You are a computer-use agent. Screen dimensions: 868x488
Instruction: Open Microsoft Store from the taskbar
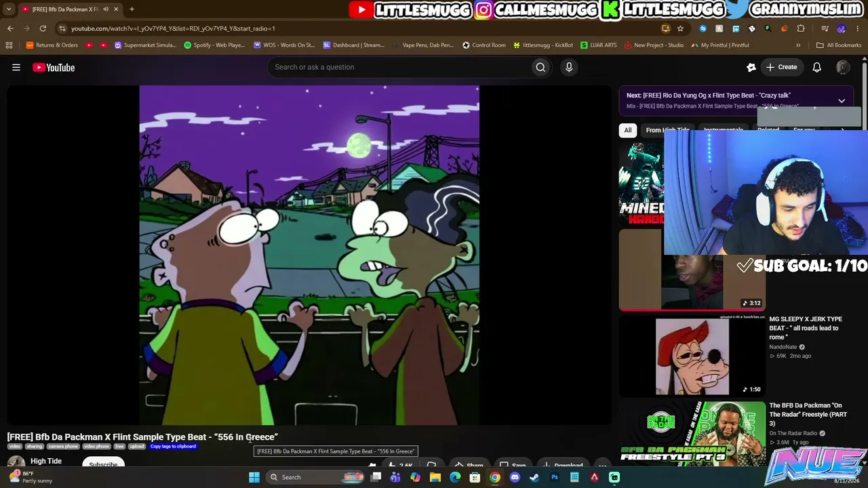(x=475, y=477)
